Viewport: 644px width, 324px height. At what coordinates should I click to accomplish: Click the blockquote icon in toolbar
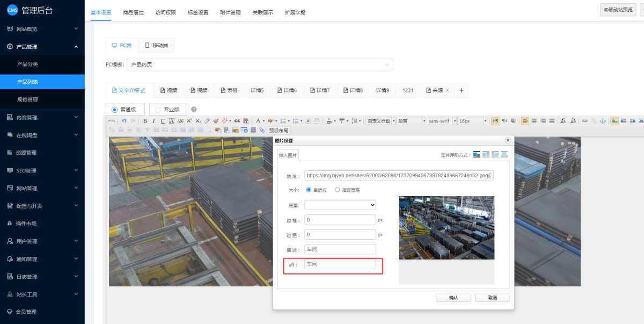tap(237, 121)
